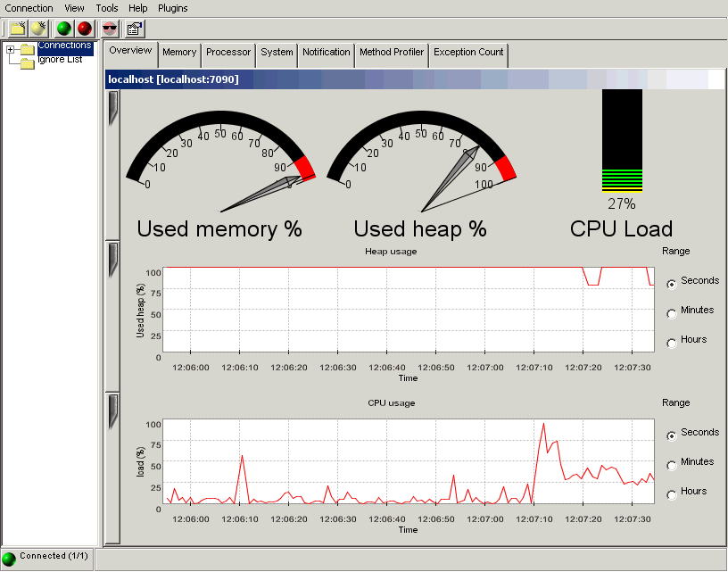Click inside the Heap usage chart
This screenshot has width=728, height=572.
point(409,310)
